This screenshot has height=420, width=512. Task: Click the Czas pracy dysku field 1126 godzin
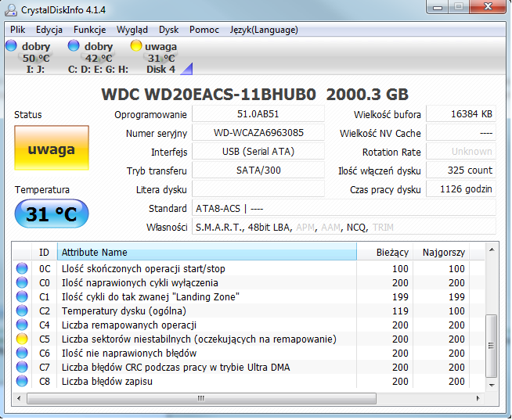[x=461, y=189]
